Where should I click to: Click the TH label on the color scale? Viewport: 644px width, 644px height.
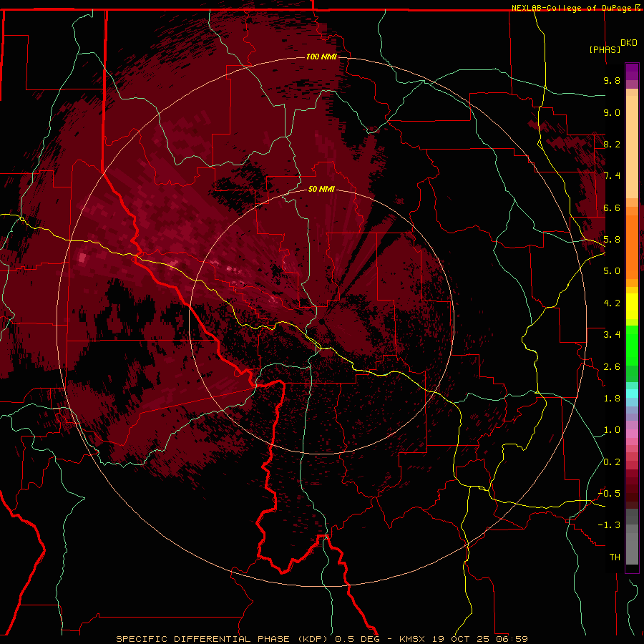click(x=615, y=557)
